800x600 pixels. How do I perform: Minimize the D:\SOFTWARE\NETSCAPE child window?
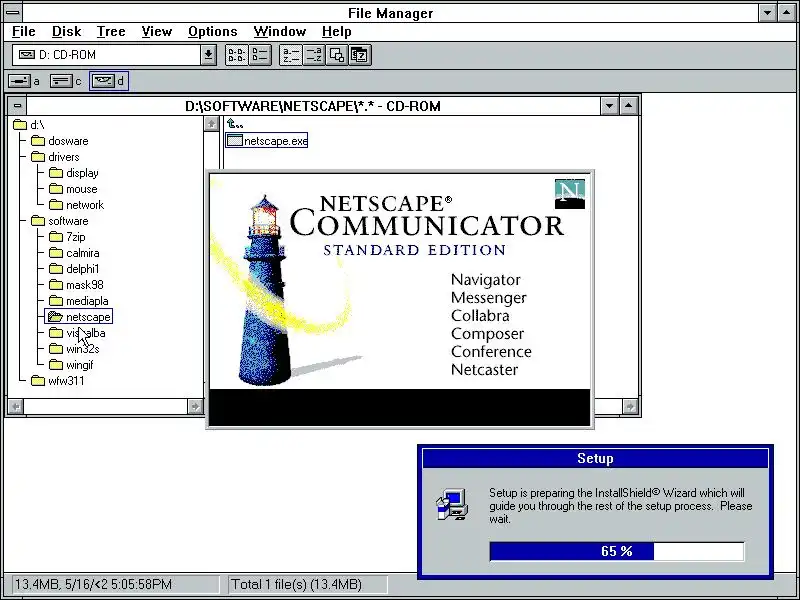click(610, 106)
